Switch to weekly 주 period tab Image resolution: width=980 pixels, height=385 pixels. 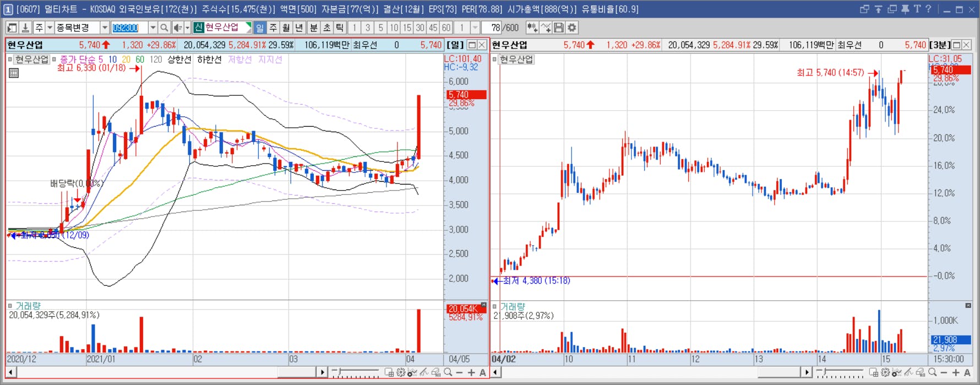(x=273, y=28)
